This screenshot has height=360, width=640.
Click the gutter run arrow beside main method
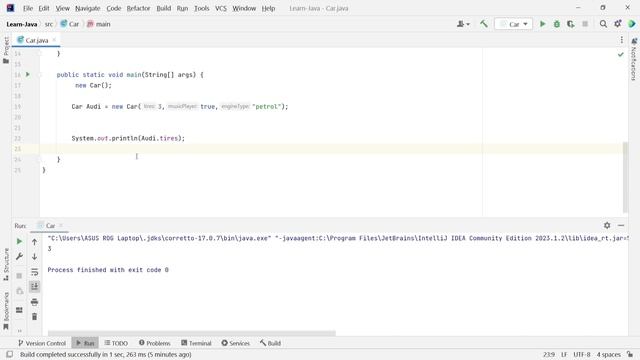pyautogui.click(x=28, y=74)
